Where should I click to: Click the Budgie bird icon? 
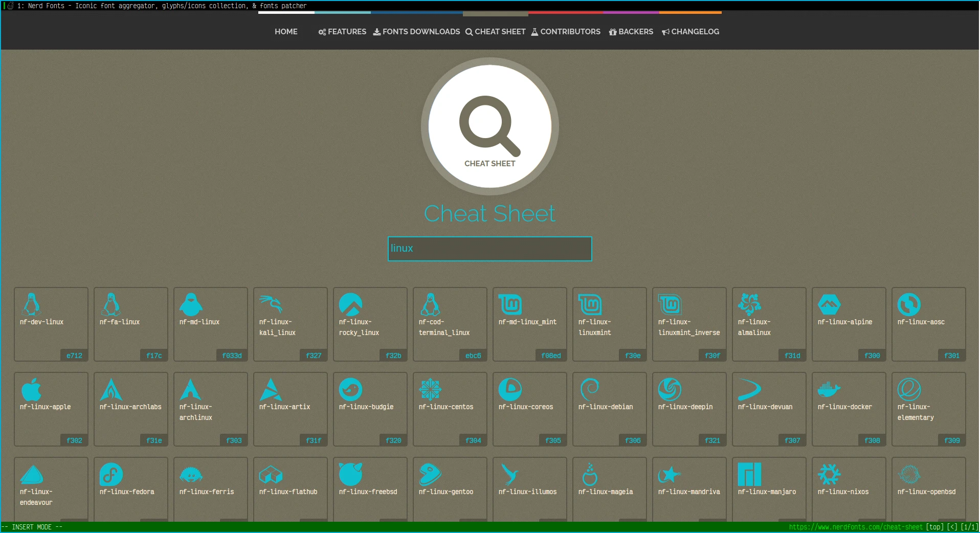click(x=350, y=389)
